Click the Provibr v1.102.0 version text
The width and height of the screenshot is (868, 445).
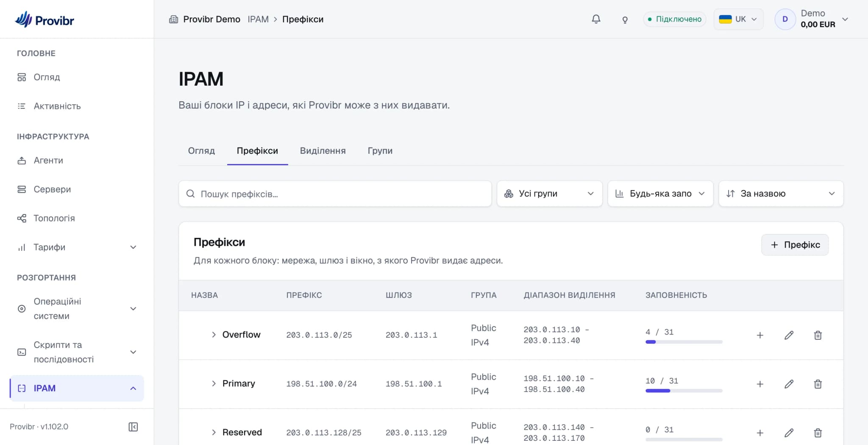pyautogui.click(x=39, y=427)
